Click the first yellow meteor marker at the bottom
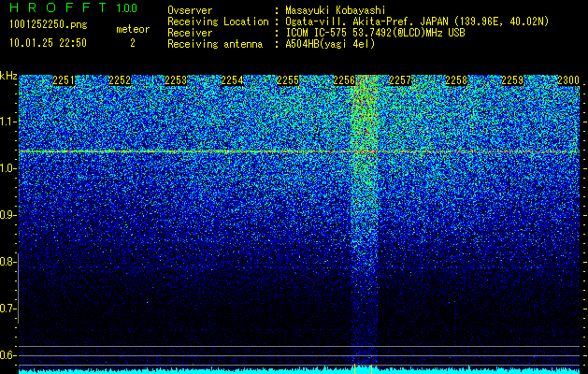Screen dimensions: 588x374 354,368
